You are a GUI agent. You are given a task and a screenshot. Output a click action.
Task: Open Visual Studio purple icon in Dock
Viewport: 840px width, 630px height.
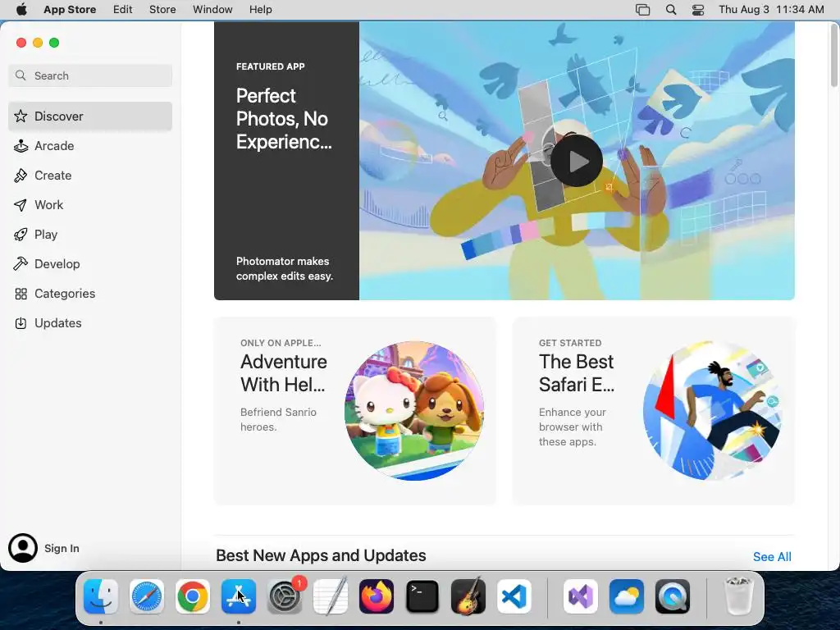pyautogui.click(x=581, y=596)
